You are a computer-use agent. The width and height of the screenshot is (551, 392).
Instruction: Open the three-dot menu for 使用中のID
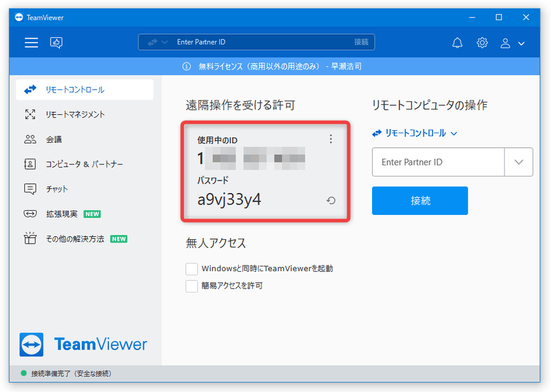[330, 139]
